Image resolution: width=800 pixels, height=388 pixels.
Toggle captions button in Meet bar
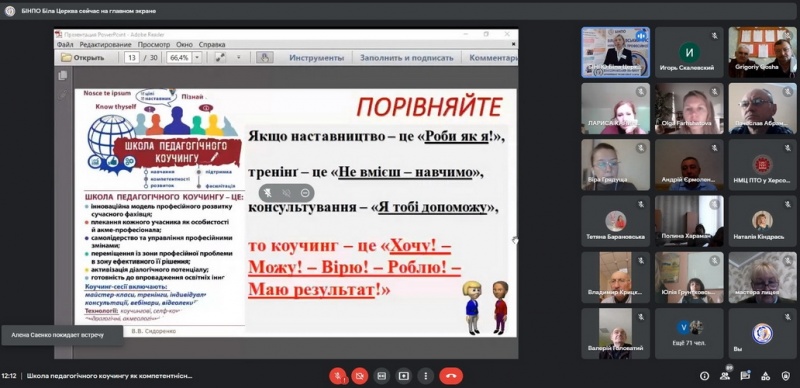(382, 376)
